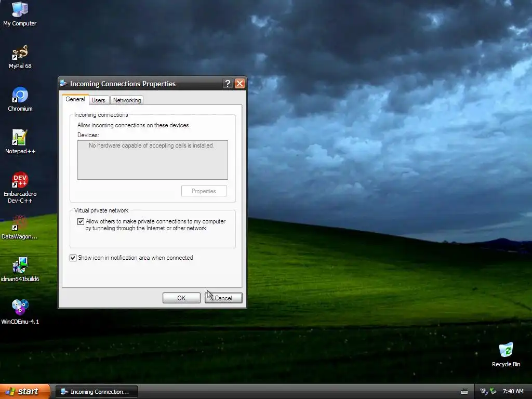This screenshot has width=532, height=399.
Task: Select the Recycle Bin icon
Action: coord(506,354)
